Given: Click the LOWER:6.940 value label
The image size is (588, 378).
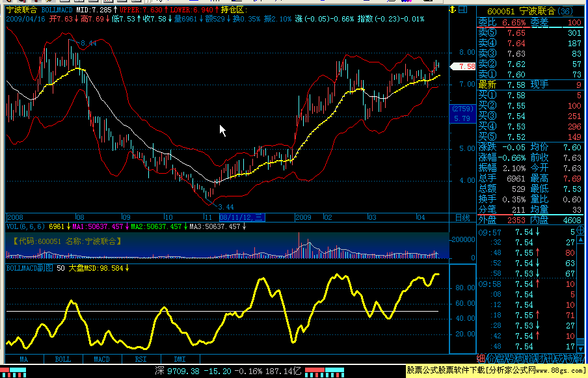Looking at the screenshot, I should click(x=194, y=10).
